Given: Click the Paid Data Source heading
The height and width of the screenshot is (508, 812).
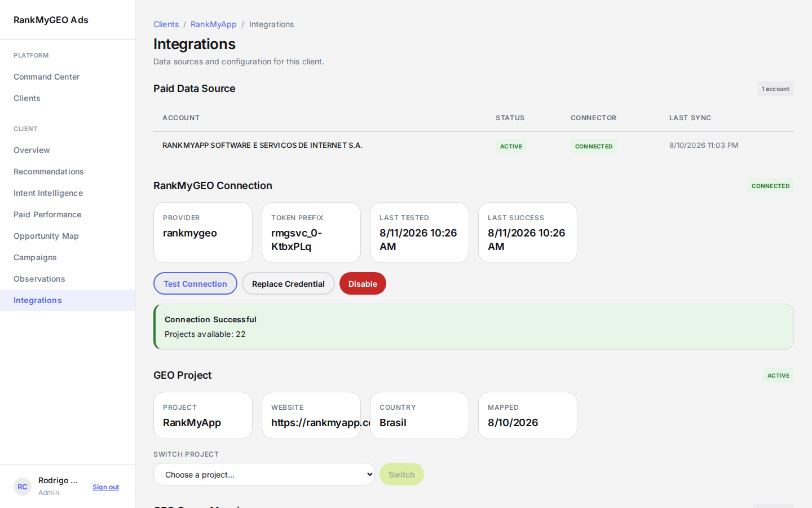Looking at the screenshot, I should tap(195, 89).
